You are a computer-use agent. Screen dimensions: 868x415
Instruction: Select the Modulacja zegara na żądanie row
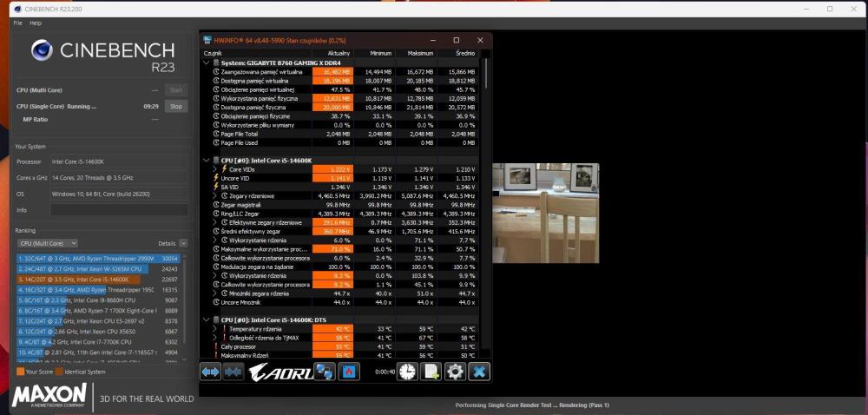(340, 267)
